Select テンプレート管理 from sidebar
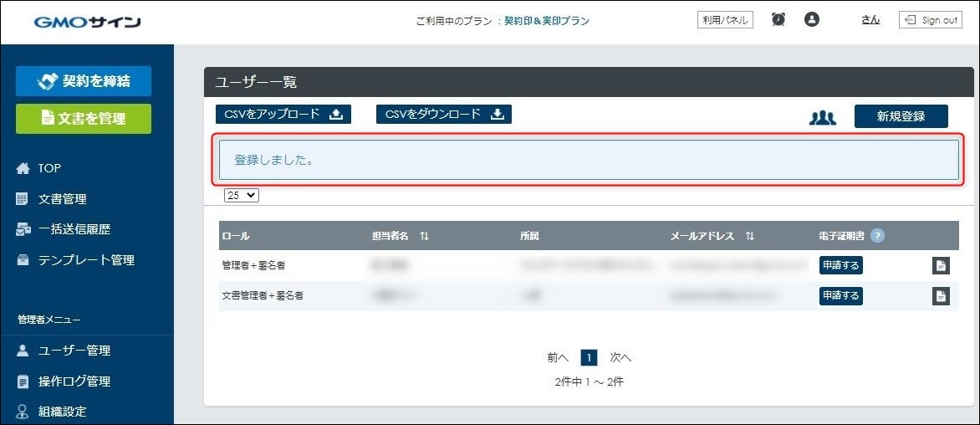This screenshot has width=980, height=425. [85, 260]
